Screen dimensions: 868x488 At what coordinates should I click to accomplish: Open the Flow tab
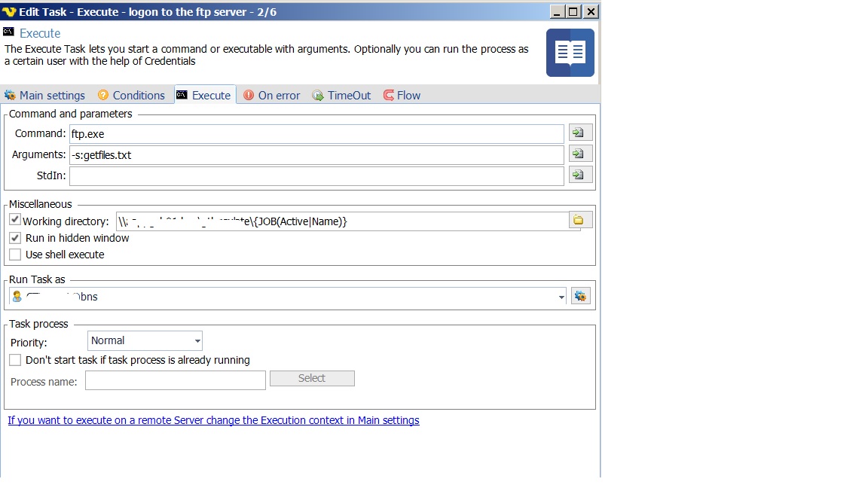coord(402,96)
